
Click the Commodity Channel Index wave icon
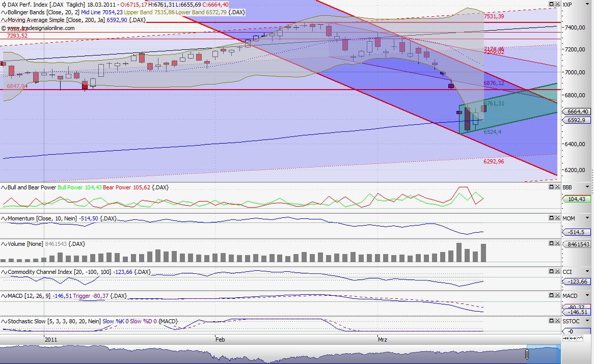pyautogui.click(x=4, y=272)
